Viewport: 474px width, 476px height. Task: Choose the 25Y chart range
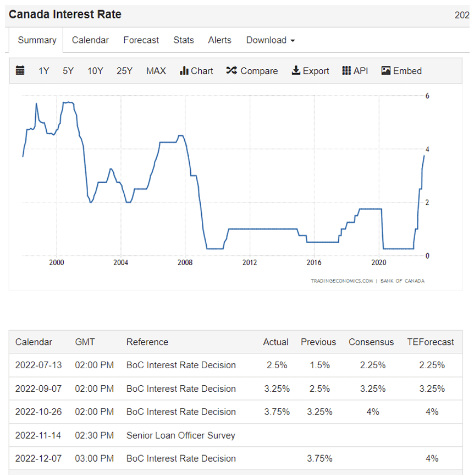[124, 70]
